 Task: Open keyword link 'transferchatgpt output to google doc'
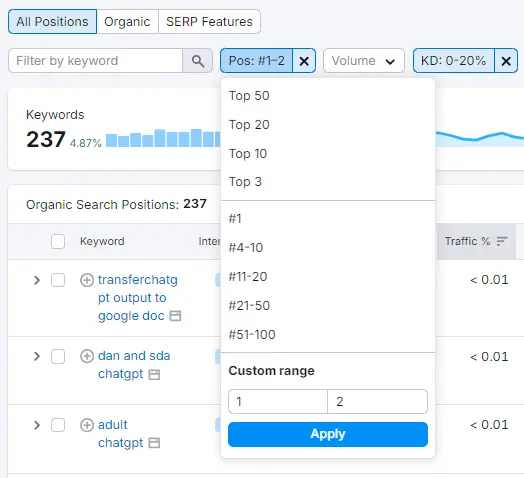pyautogui.click(x=138, y=298)
